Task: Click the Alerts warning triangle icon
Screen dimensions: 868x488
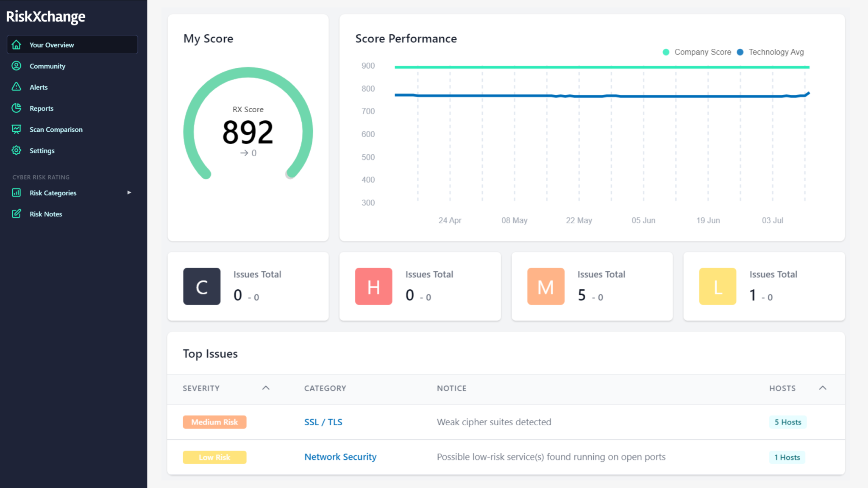Action: pyautogui.click(x=17, y=87)
